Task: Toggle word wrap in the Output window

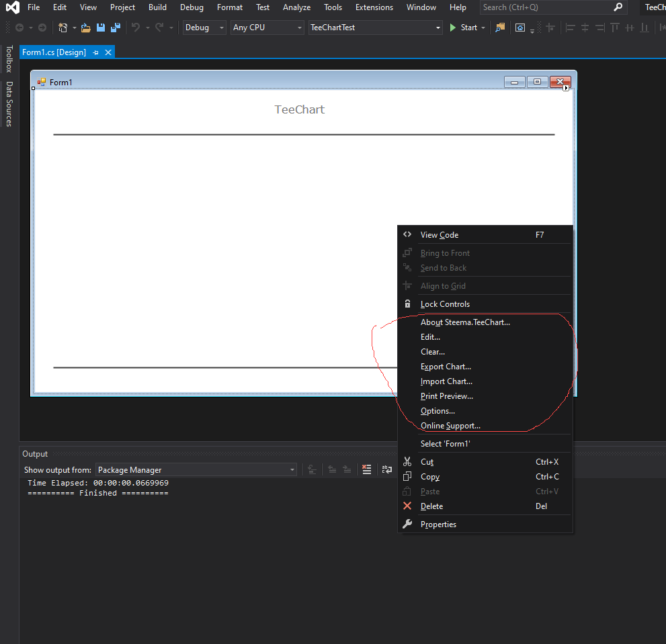Action: 386,469
